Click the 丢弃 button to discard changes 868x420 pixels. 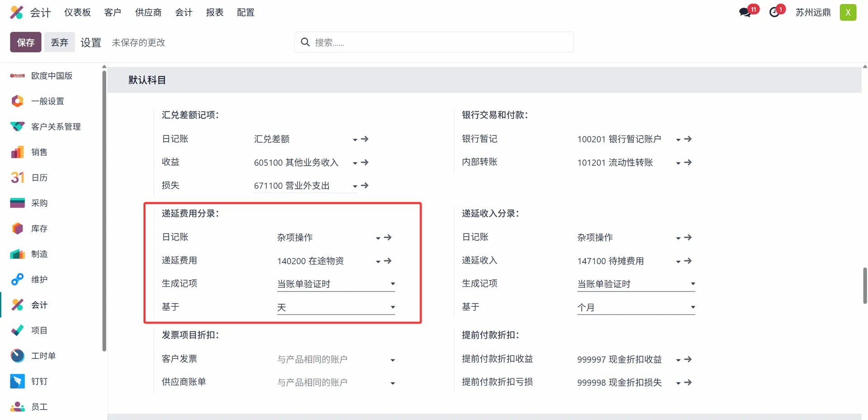(59, 42)
